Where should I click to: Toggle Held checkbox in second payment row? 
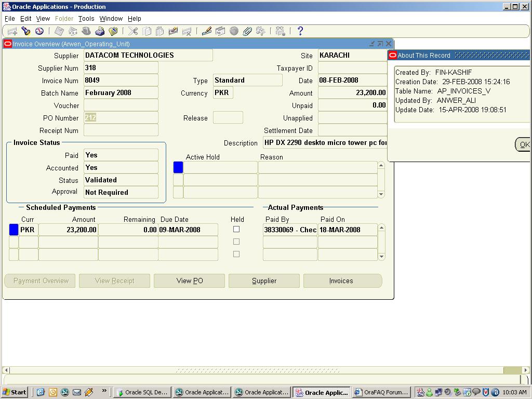(236, 242)
